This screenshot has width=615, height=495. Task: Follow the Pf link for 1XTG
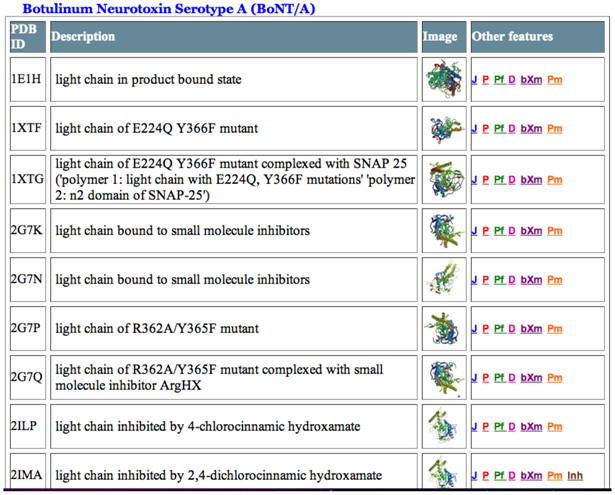(499, 181)
